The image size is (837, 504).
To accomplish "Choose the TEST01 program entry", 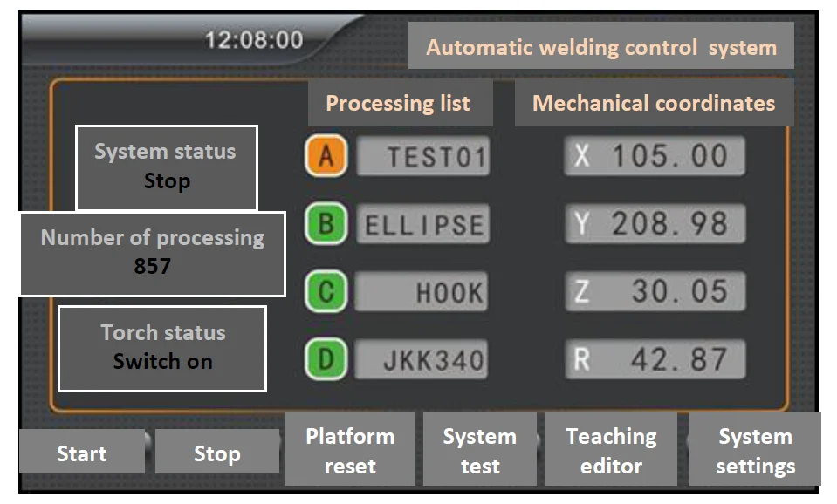I will [x=423, y=157].
